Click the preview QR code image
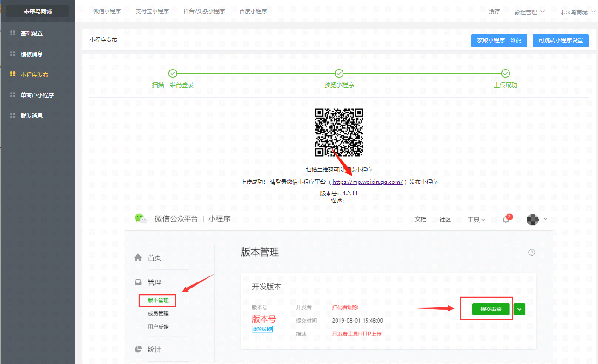 [339, 132]
